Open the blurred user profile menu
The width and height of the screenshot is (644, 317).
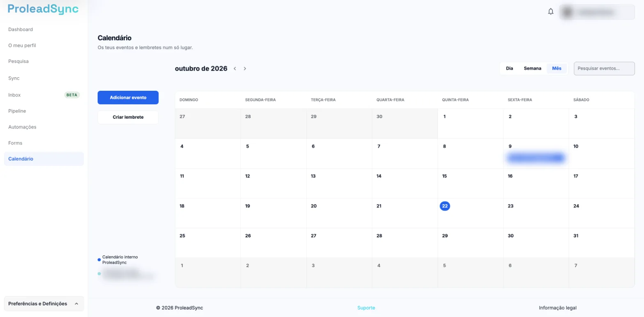[597, 12]
